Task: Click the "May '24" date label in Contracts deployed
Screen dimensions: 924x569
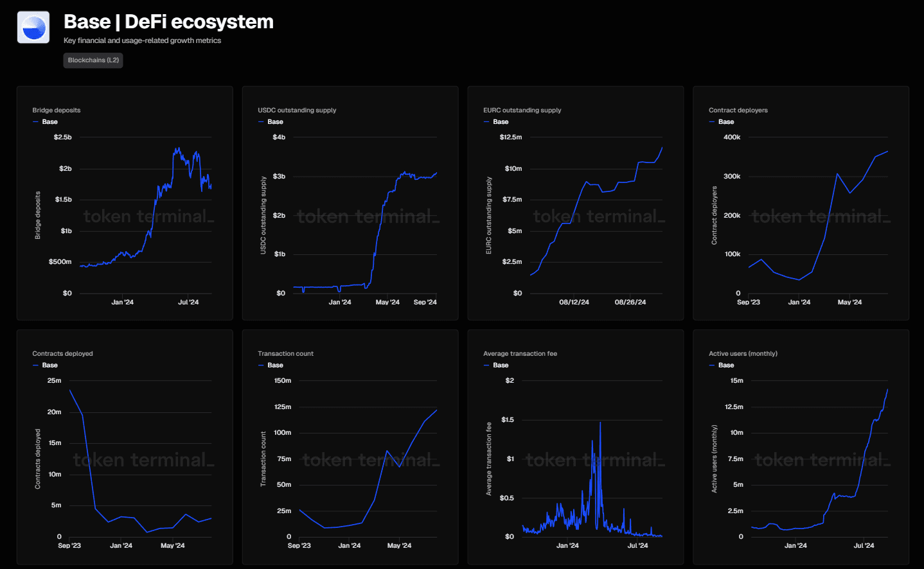Action: pyautogui.click(x=173, y=546)
